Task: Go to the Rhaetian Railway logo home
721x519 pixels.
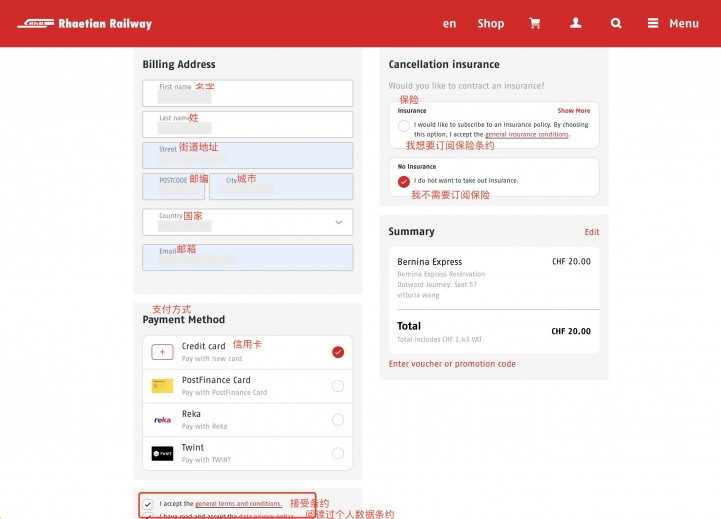Action: click(x=85, y=23)
